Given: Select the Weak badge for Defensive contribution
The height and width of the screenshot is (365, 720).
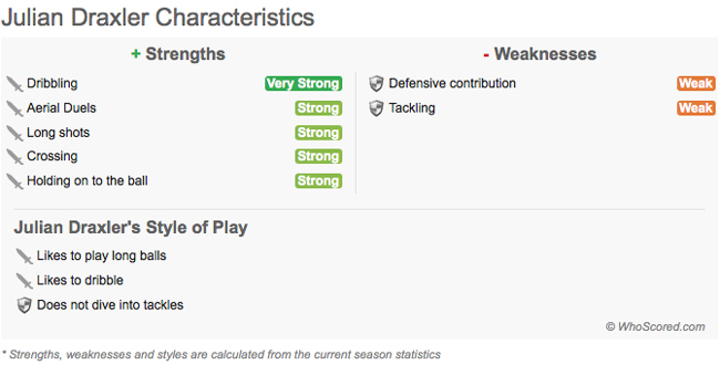Looking at the screenshot, I should click(696, 84).
